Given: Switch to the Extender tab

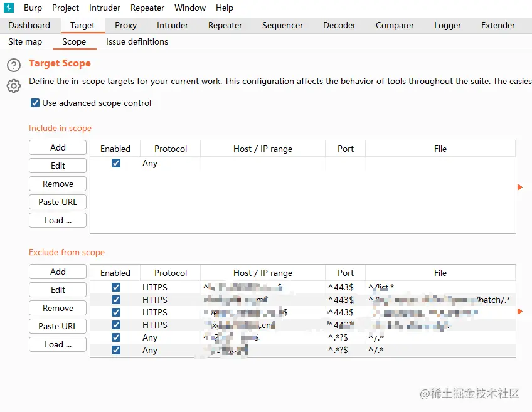Looking at the screenshot, I should click(497, 26).
